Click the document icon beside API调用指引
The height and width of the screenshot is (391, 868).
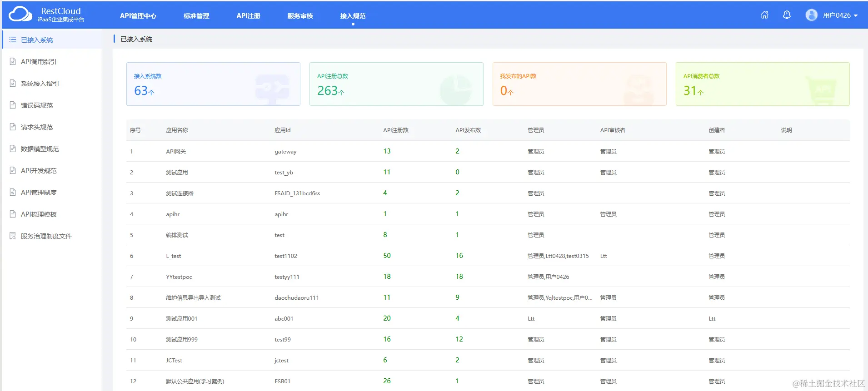[x=13, y=62]
